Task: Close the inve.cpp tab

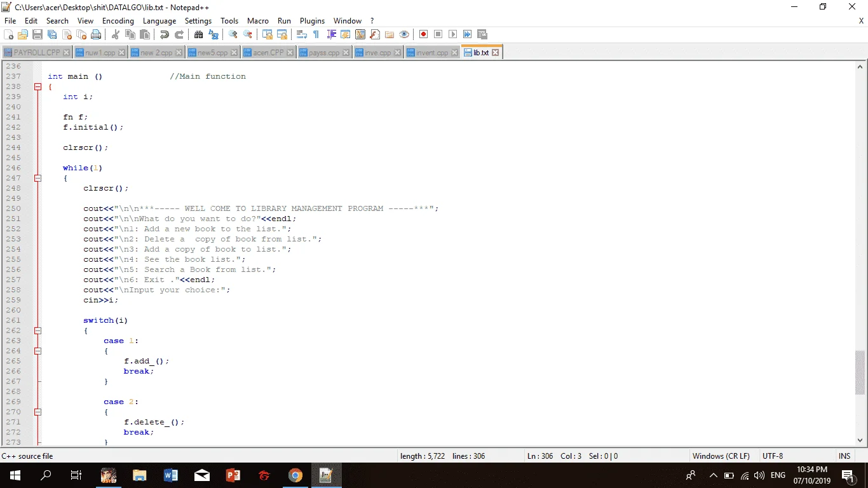Action: [398, 53]
